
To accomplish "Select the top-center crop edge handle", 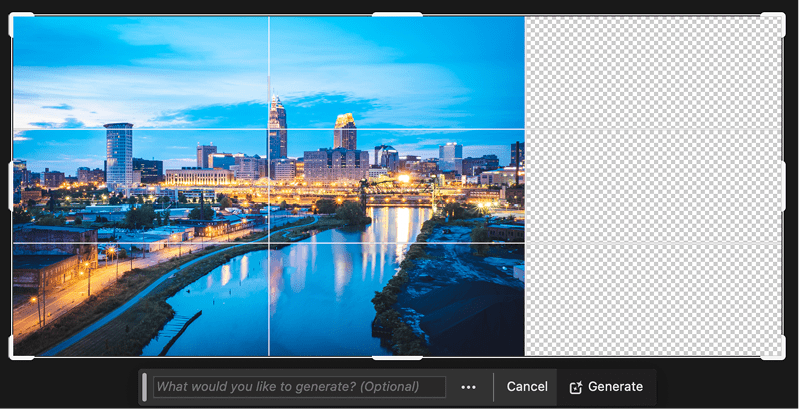I will 397,14.
